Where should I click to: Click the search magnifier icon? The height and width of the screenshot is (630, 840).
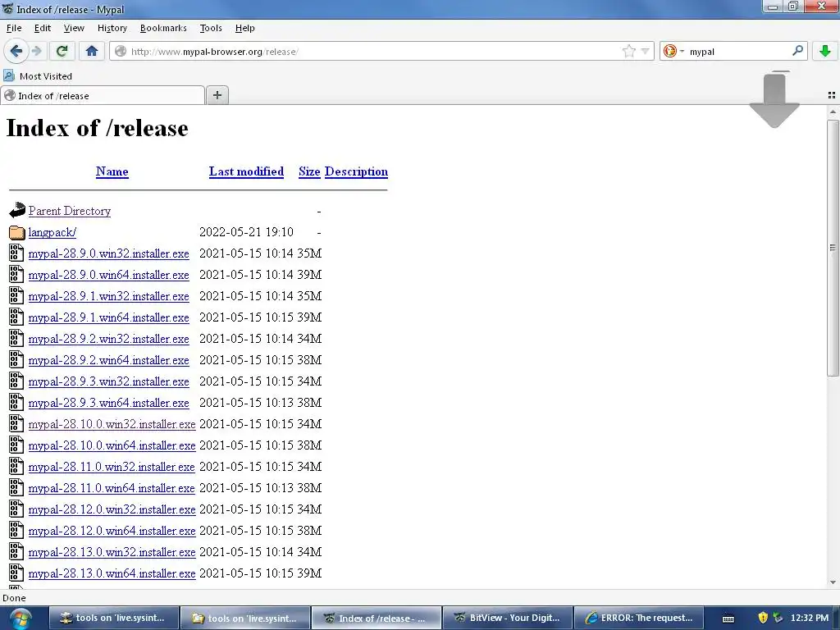click(x=797, y=51)
